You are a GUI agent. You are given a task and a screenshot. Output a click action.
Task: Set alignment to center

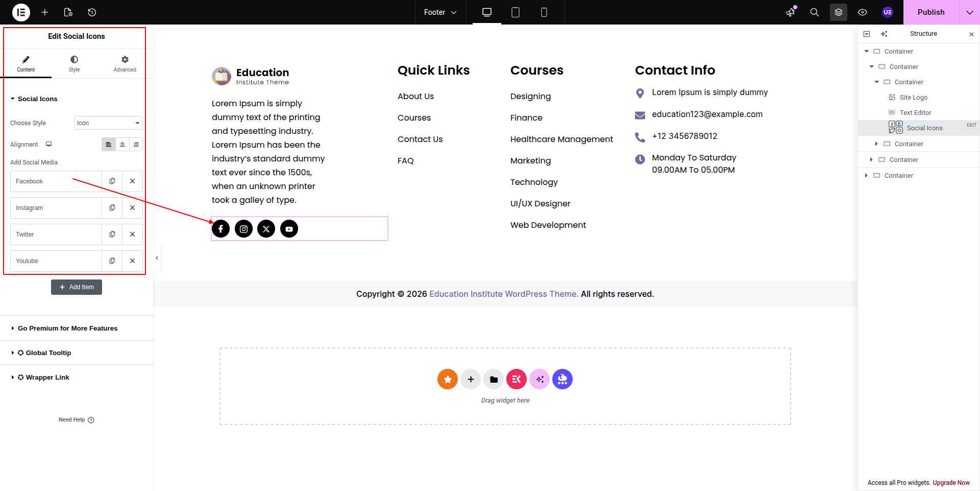pyautogui.click(x=122, y=145)
